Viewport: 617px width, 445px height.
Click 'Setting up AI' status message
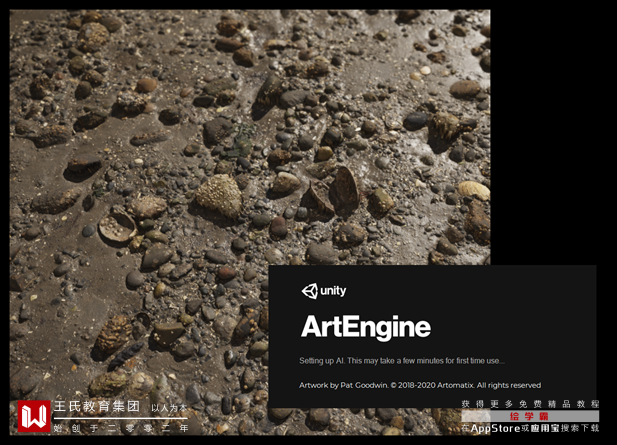point(402,361)
